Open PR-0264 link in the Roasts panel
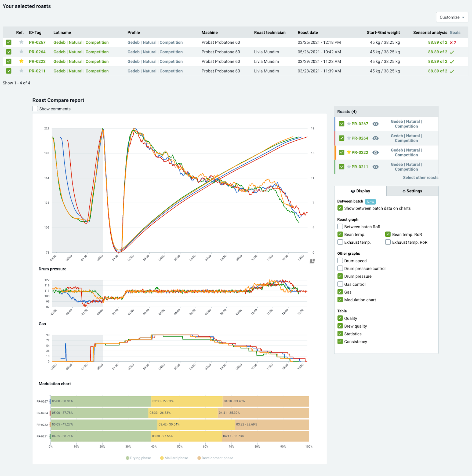 pos(360,138)
